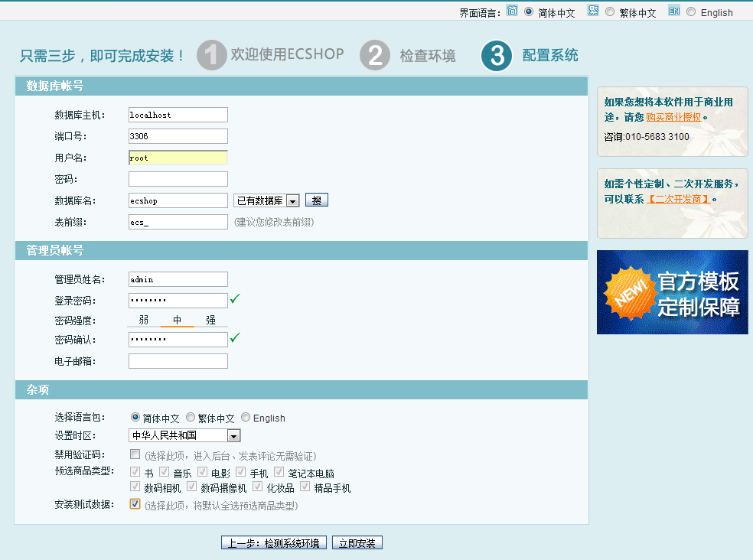Toggle the 化妆品 checkbox
Image resolution: width=753 pixels, height=560 pixels.
point(258,487)
